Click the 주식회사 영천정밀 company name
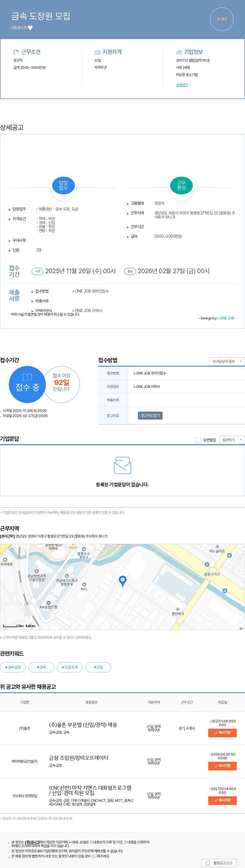This screenshot has width=245, height=868. coord(24,796)
